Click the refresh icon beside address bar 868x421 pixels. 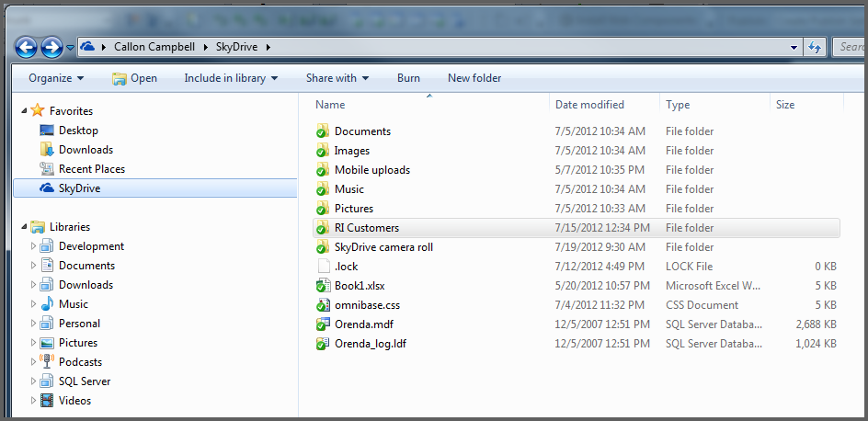815,47
